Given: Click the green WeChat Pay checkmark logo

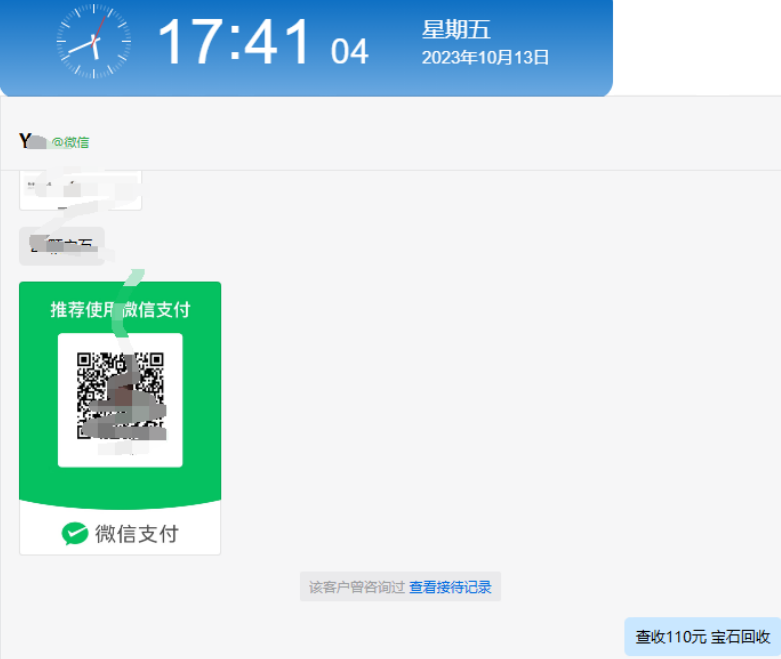Looking at the screenshot, I should pos(75,533).
